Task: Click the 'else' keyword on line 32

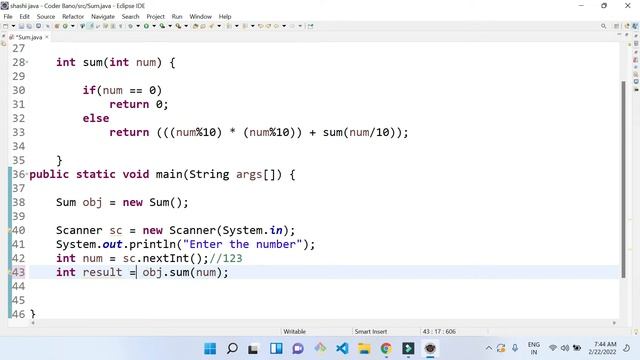Action: (x=96, y=118)
